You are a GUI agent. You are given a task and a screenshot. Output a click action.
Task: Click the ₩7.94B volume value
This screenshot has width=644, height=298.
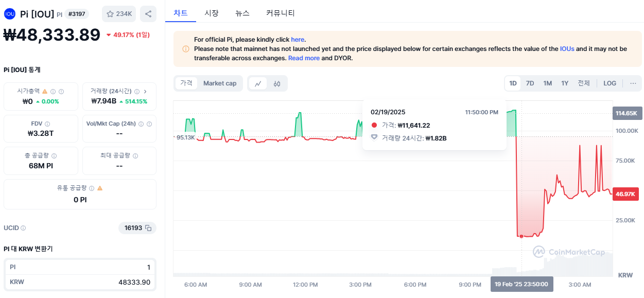click(103, 101)
